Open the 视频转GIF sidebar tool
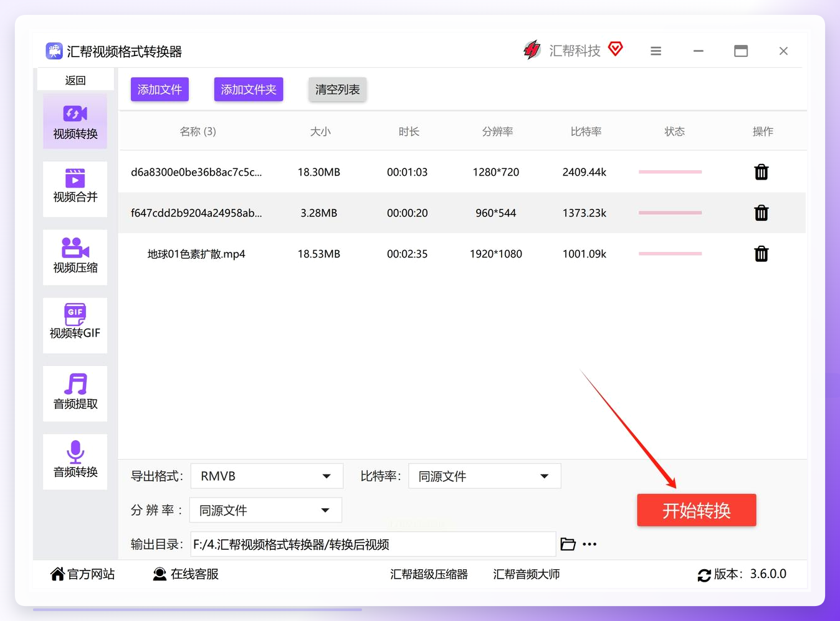Screen dimensions: 840x621 75,325
